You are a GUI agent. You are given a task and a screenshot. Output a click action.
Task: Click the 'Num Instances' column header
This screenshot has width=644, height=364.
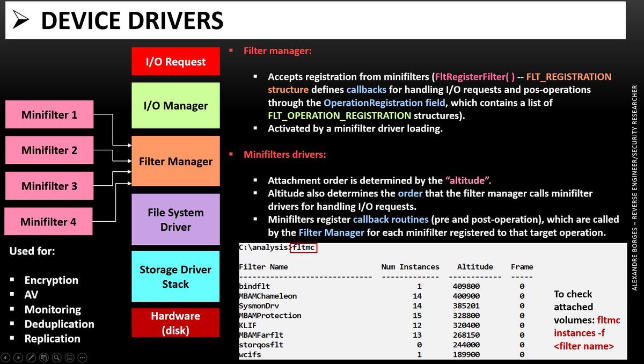410,266
